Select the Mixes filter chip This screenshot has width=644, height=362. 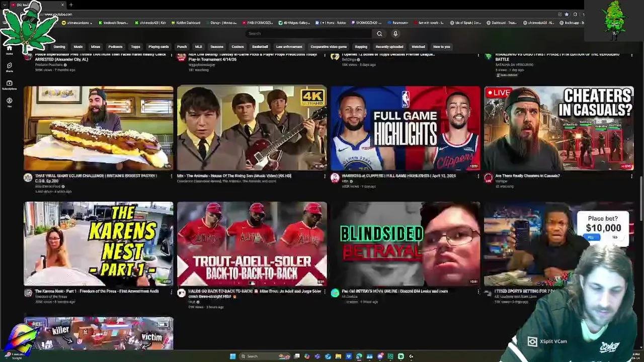pyautogui.click(x=96, y=47)
